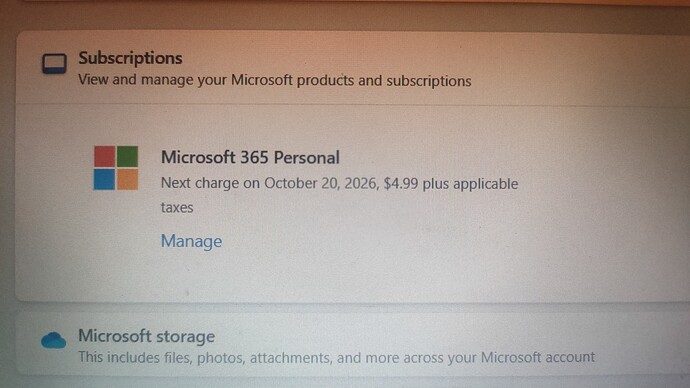Open the Subscriptions section heading
Image resolution: width=690 pixels, height=388 pixels.
click(x=130, y=58)
